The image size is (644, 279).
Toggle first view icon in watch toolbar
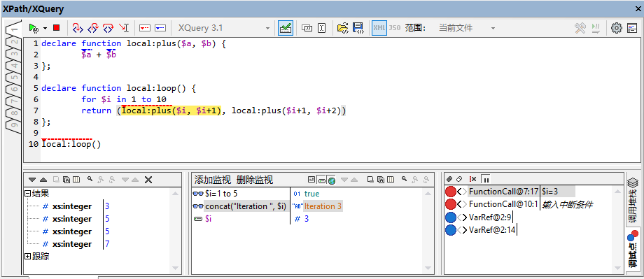coord(311,180)
